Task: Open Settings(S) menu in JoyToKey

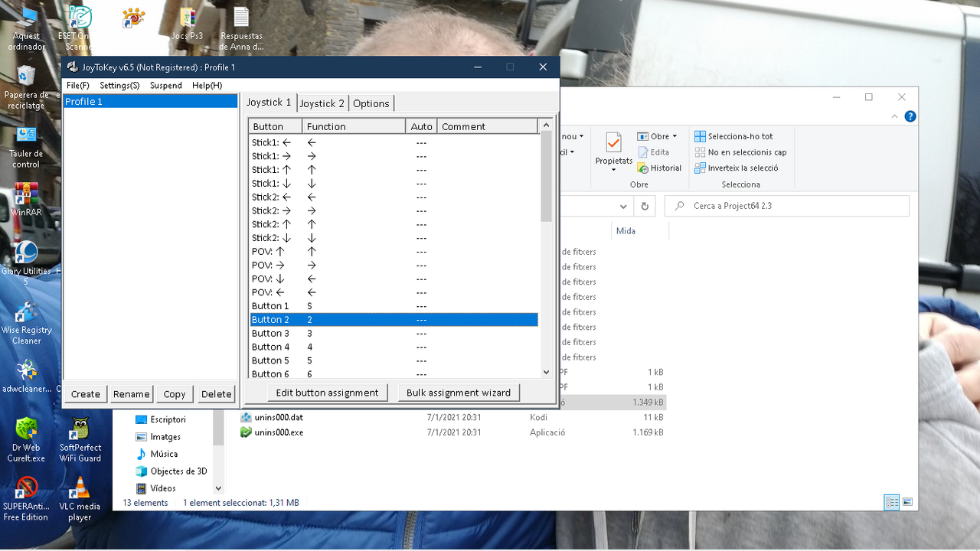Action: (119, 86)
